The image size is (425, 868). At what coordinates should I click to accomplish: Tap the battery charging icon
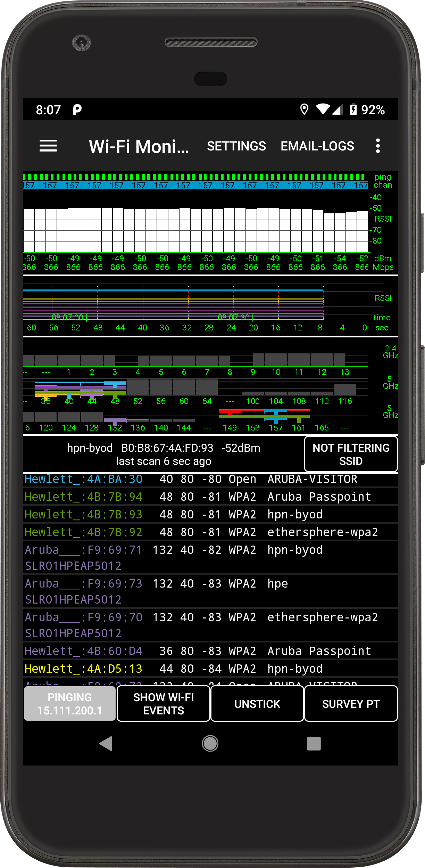(353, 109)
